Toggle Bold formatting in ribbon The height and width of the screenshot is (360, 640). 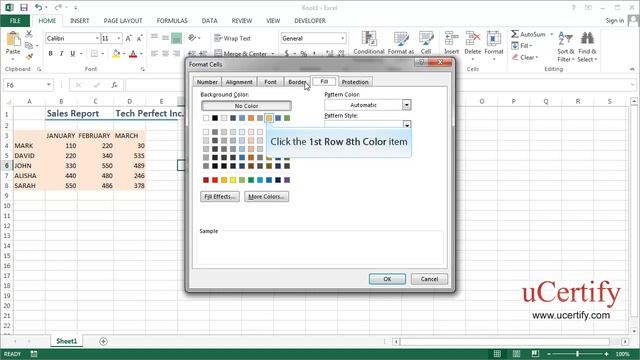tap(51, 53)
